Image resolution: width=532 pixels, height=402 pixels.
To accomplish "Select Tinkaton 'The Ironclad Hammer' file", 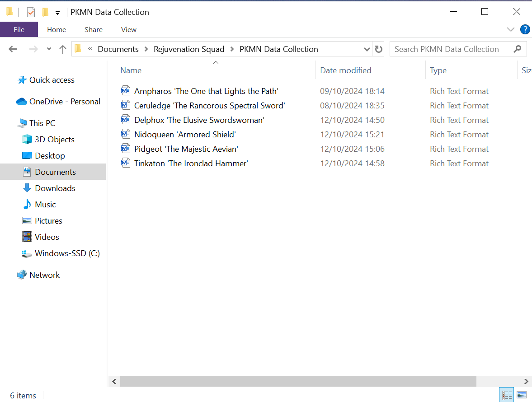I will [x=191, y=164].
